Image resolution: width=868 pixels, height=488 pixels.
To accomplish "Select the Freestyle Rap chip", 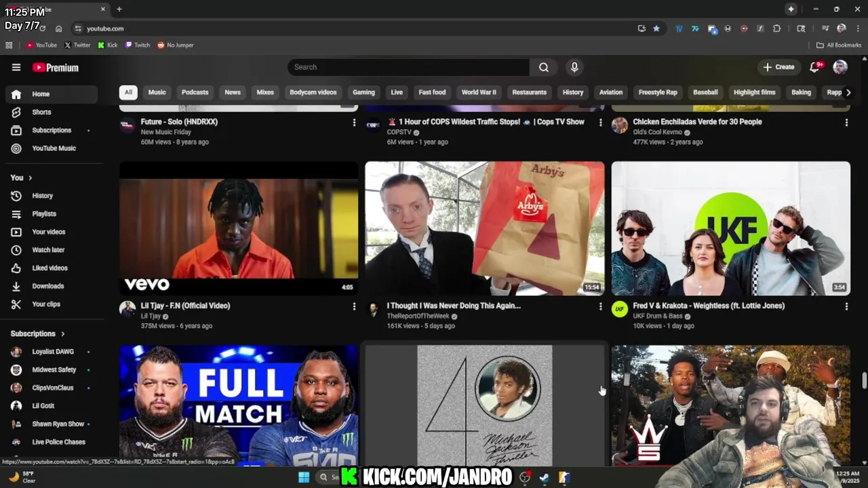I will click(658, 92).
